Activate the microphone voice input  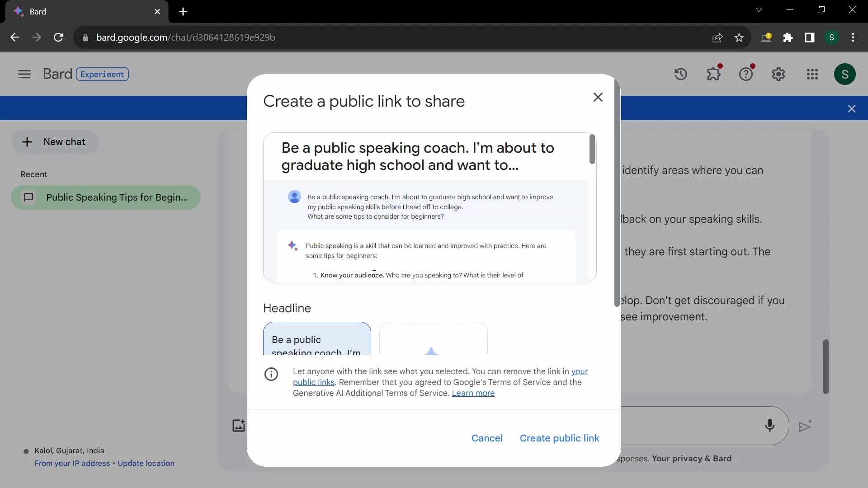[x=769, y=426]
